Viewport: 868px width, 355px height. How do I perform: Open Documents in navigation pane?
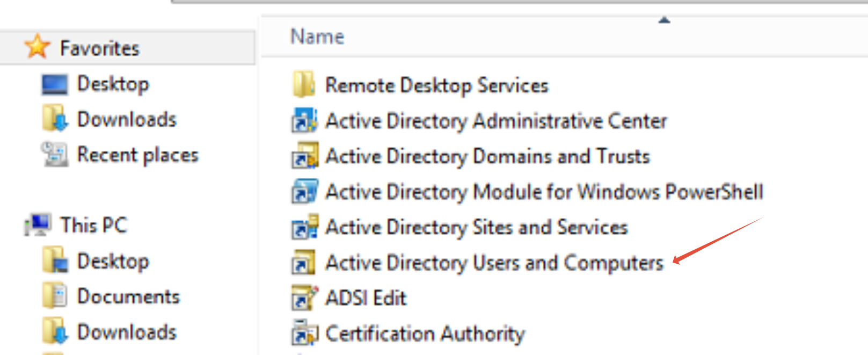[x=128, y=296]
